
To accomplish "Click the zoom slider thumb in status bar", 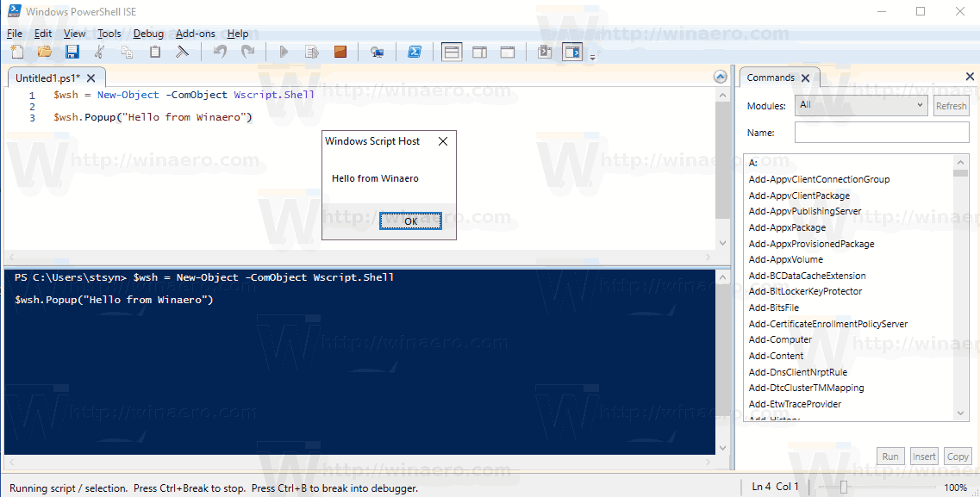I will (843, 487).
